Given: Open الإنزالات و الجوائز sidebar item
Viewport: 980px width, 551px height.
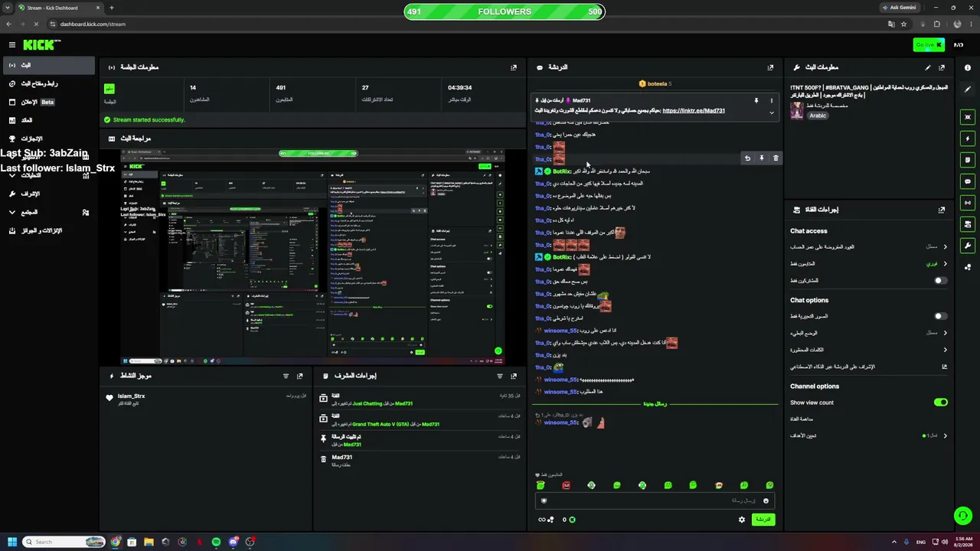Looking at the screenshot, I should [49, 230].
